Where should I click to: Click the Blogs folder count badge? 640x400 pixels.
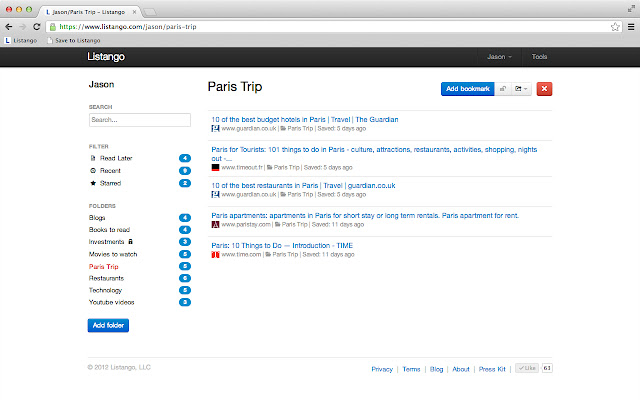(x=185, y=218)
